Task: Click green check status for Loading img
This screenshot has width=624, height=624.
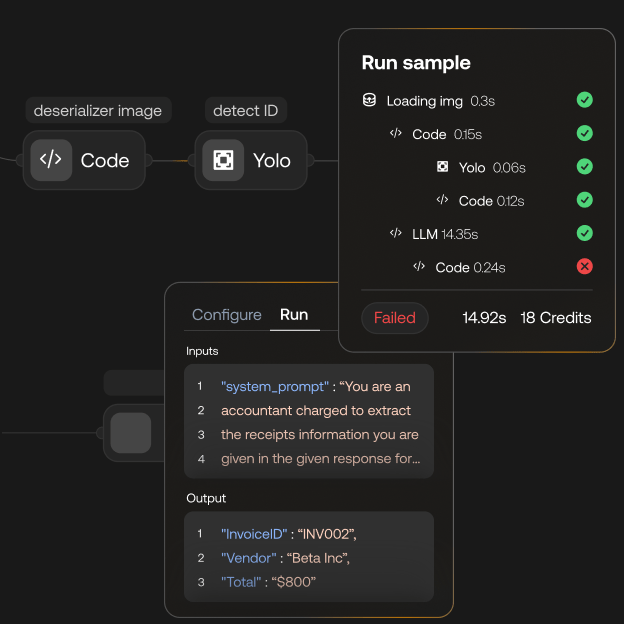Action: point(585,100)
